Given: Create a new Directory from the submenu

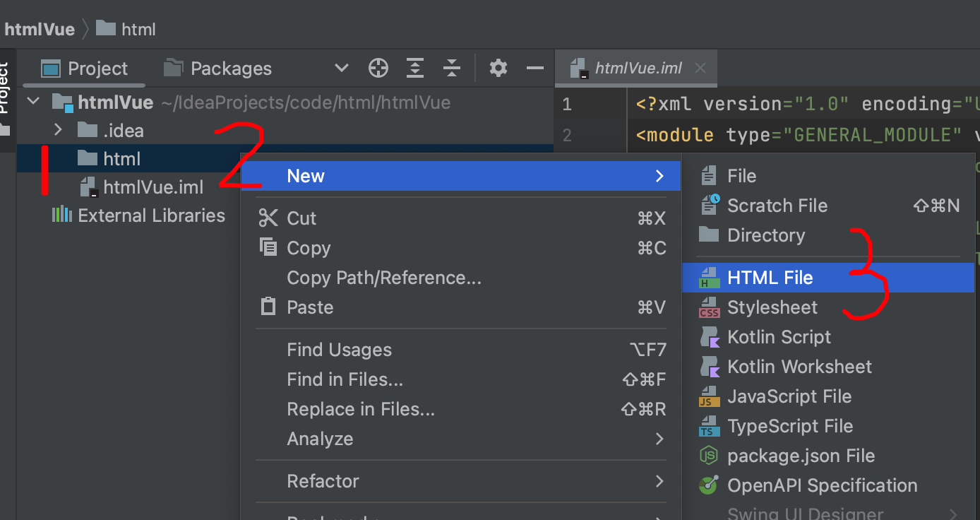Looking at the screenshot, I should pos(766,235).
